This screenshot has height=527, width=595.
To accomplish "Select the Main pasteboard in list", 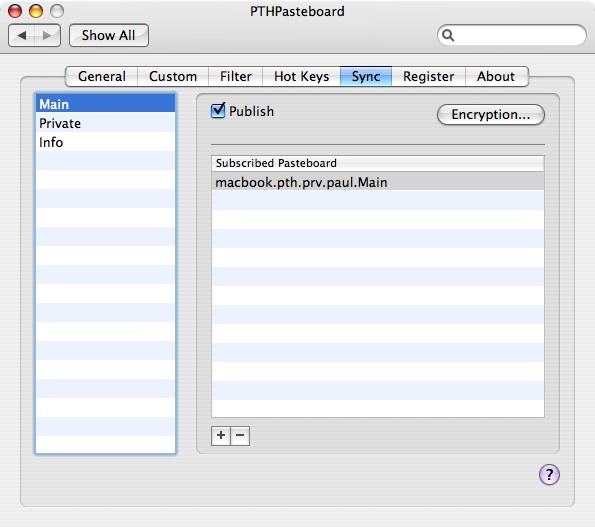I will (105, 104).
